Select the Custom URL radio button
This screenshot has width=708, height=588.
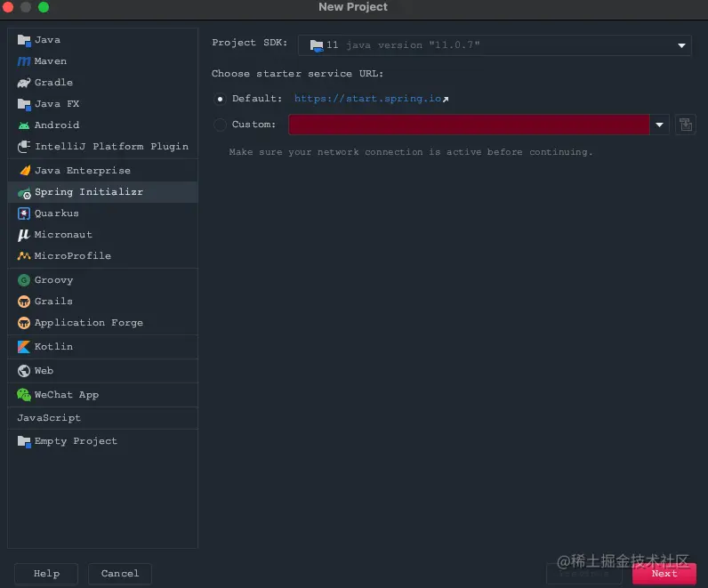click(220, 125)
